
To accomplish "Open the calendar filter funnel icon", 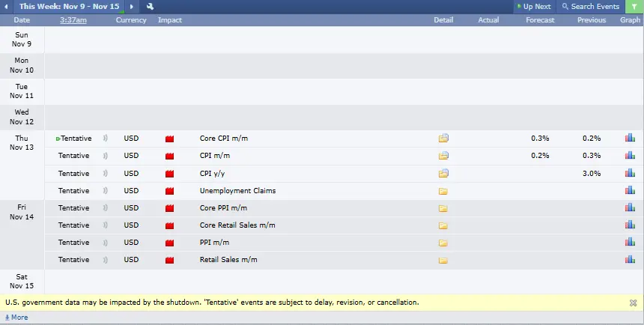I will tap(634, 7).
